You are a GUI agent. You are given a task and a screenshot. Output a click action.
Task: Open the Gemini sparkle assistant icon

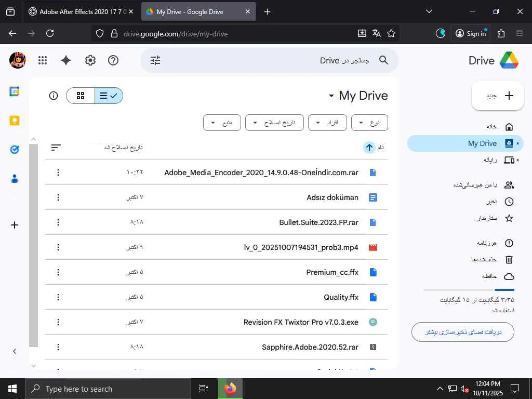point(66,60)
